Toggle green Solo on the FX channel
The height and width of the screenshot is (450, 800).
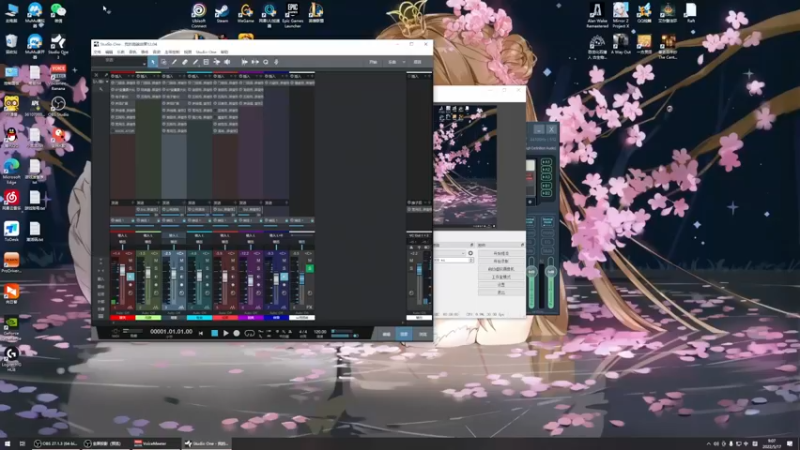[310, 268]
